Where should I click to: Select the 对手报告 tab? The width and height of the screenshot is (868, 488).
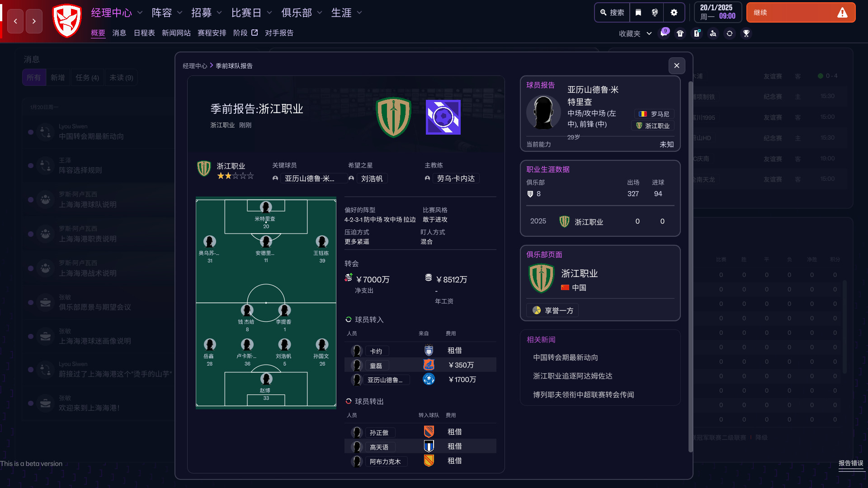[x=279, y=33]
